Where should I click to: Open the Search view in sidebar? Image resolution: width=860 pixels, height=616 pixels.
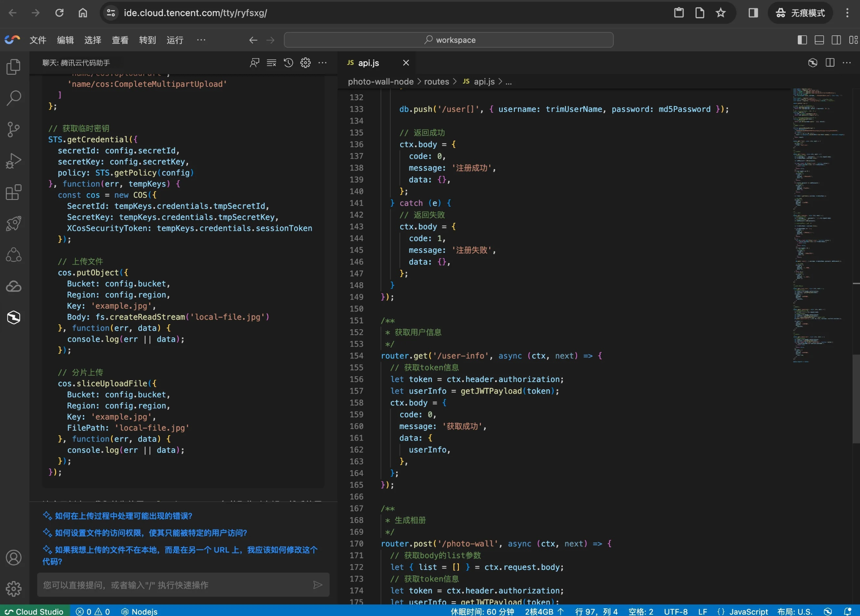(13, 98)
